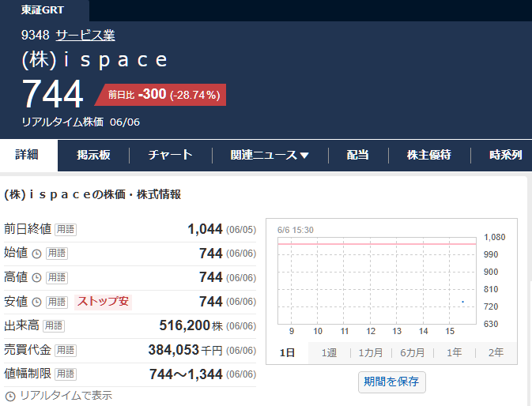Click the リアルタイム株価 06/06 label

81,122
